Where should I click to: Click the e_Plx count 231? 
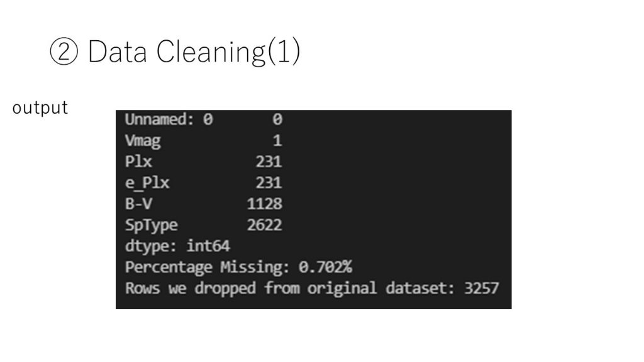point(269,183)
